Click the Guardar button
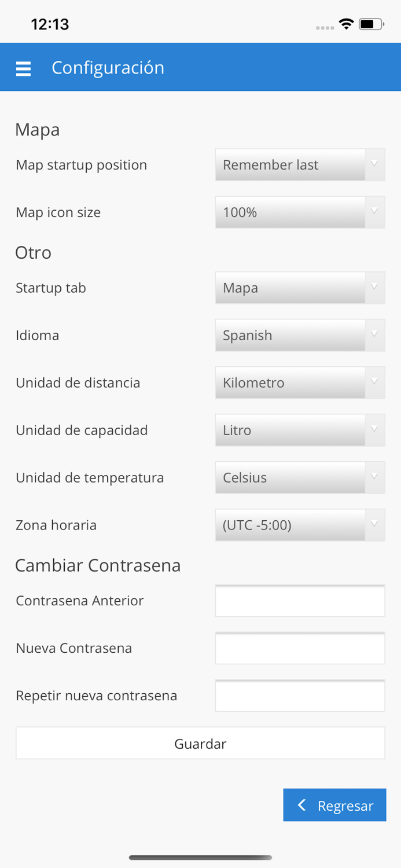The width and height of the screenshot is (401, 868). click(x=200, y=743)
